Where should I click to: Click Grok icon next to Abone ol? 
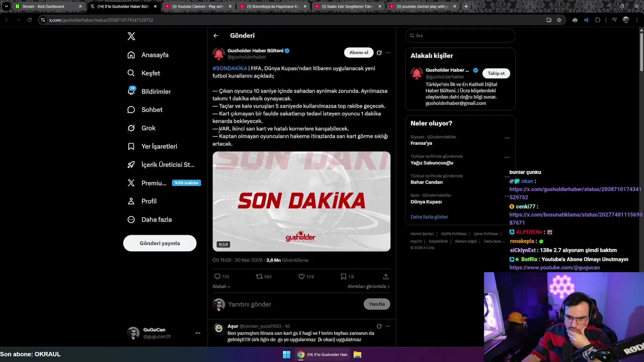point(379,52)
